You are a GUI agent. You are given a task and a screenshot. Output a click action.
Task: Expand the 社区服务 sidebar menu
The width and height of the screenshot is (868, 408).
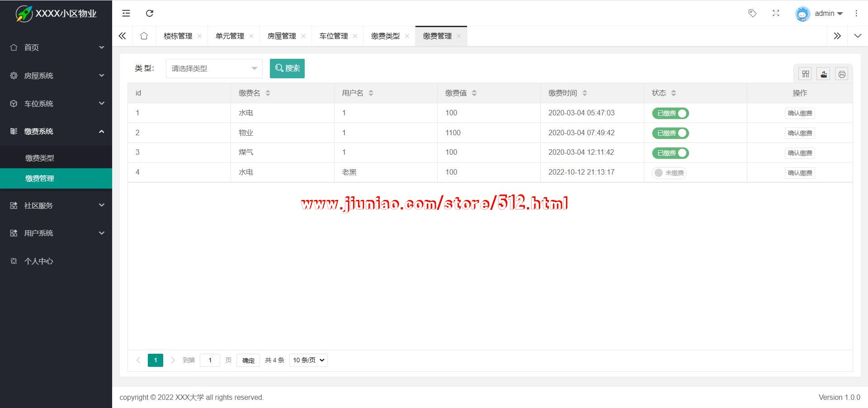coord(56,205)
